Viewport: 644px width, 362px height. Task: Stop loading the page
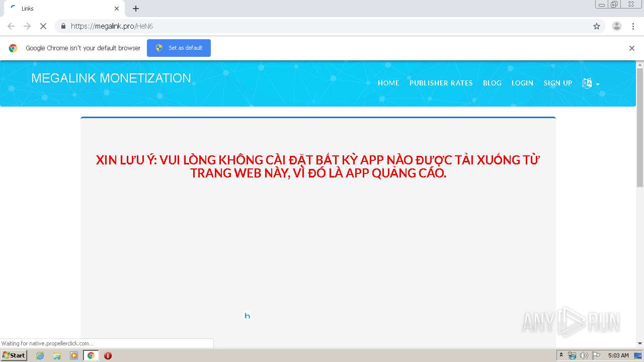43,26
